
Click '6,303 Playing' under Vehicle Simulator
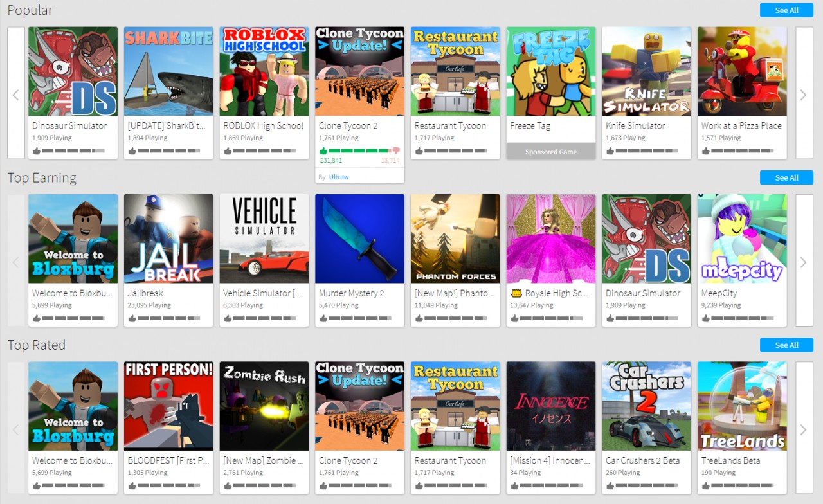click(243, 305)
